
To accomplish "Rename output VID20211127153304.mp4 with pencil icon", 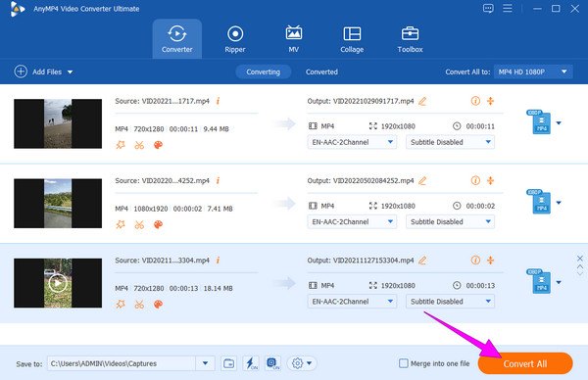I will 422,261.
